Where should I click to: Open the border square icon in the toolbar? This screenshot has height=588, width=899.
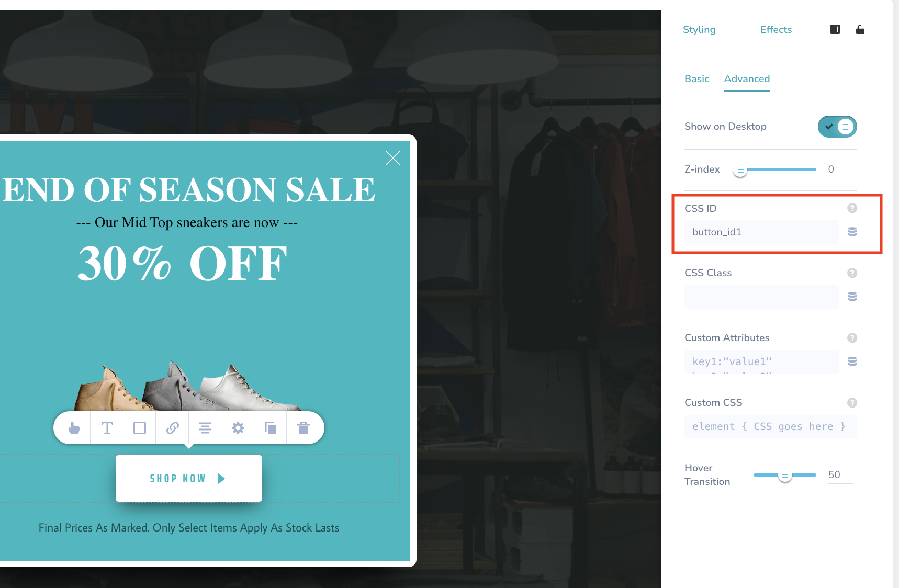coord(140,428)
